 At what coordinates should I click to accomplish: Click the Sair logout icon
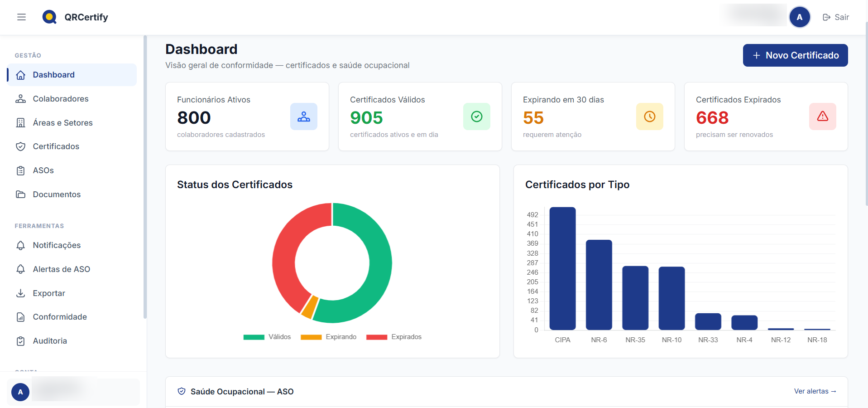(827, 17)
